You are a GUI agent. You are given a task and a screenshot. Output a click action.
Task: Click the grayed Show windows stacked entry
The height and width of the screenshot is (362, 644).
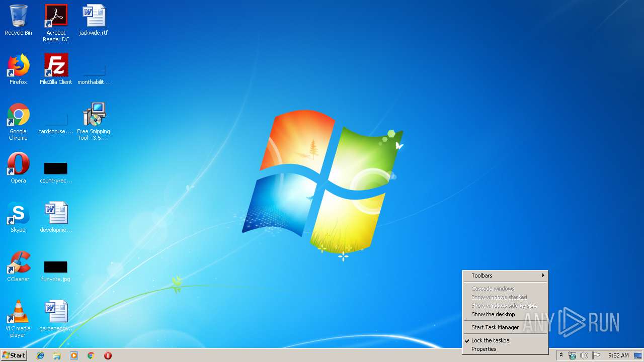(x=505, y=297)
